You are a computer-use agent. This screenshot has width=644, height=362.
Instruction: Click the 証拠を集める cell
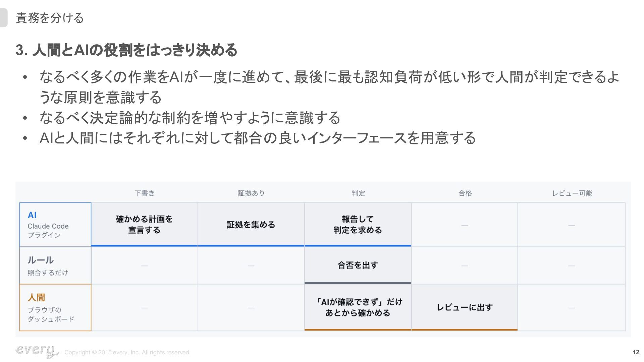point(251,225)
